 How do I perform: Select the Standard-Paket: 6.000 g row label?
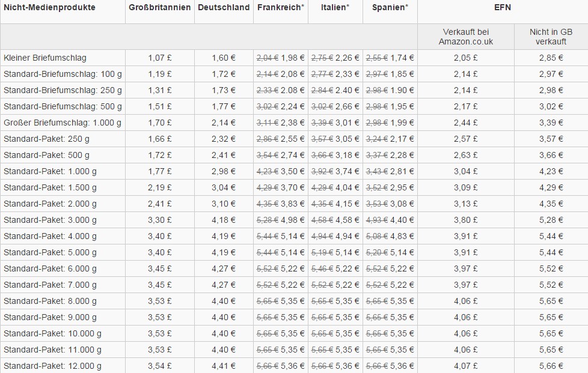pos(50,268)
